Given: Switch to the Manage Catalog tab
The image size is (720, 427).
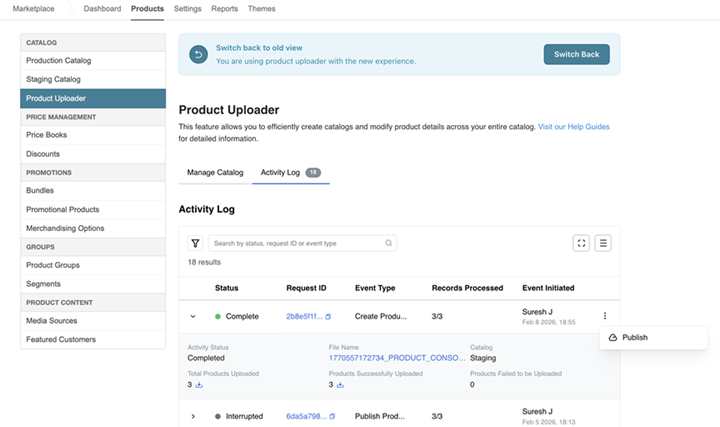Looking at the screenshot, I should pos(215,172).
